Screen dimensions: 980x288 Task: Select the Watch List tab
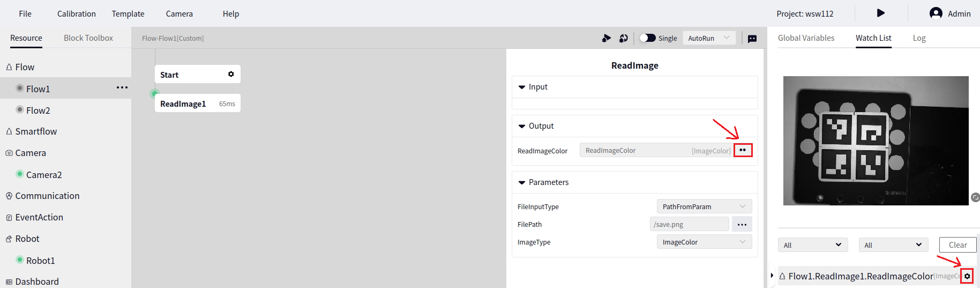(x=873, y=38)
